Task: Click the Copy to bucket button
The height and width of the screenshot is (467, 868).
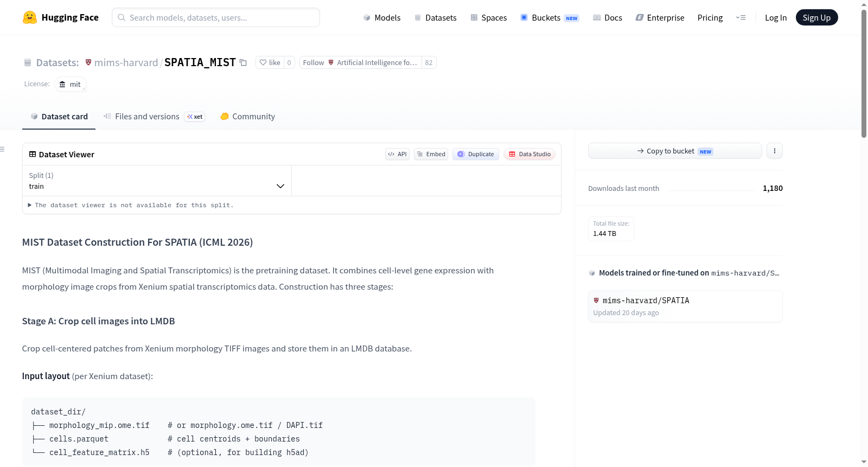Action: coord(675,151)
